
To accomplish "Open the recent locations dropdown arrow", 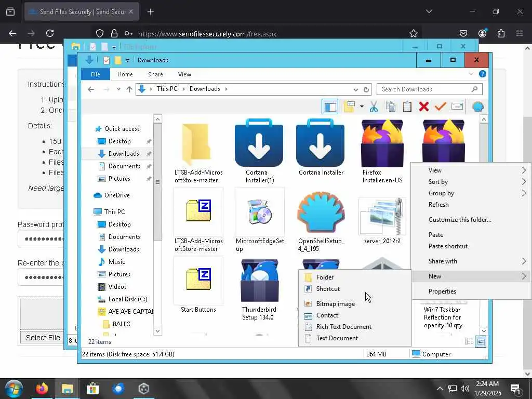I will click(x=118, y=89).
